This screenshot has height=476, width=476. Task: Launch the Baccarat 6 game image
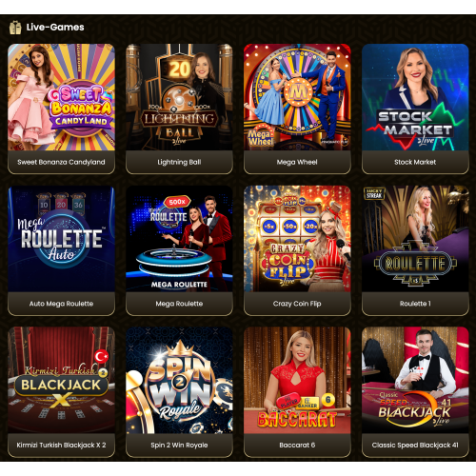(297, 380)
